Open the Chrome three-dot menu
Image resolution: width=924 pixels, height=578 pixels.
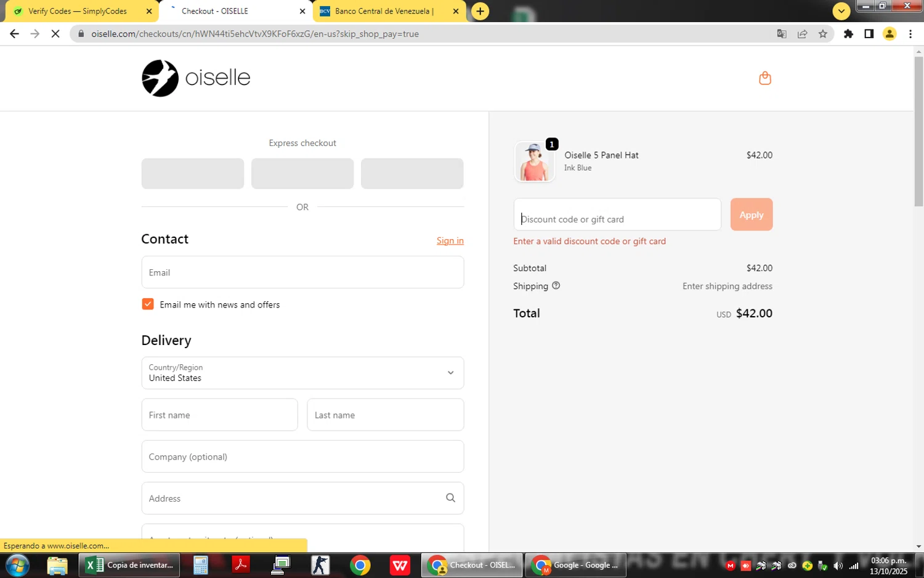pos(910,34)
